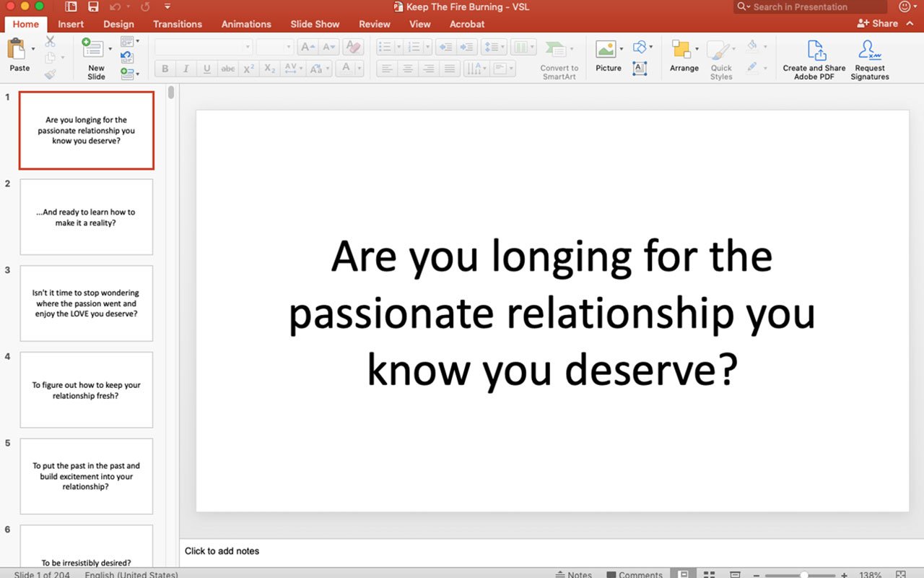Switch to the Transitions tab
The width and height of the screenshot is (924, 578).
pyautogui.click(x=178, y=24)
